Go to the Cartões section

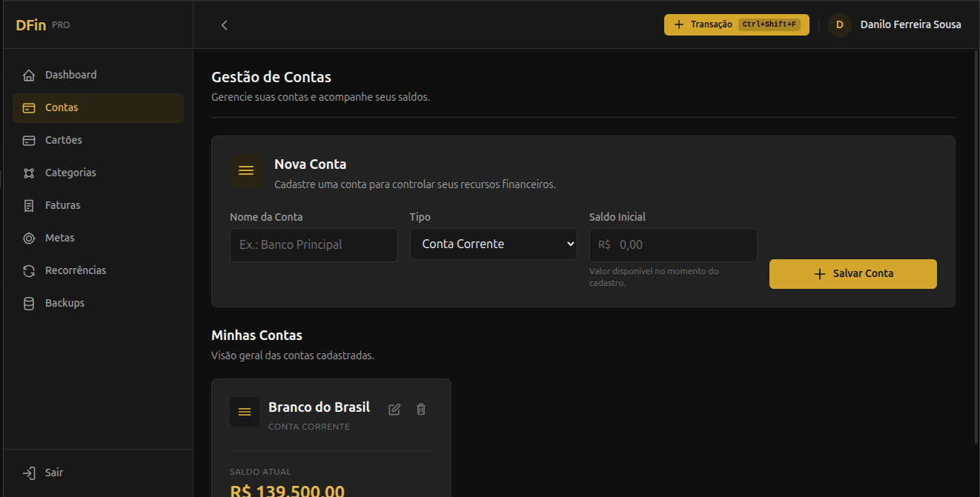point(98,140)
